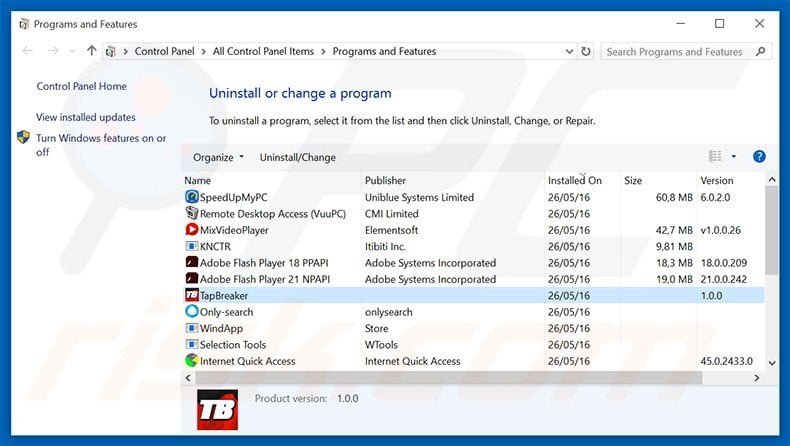Click the Control Panel address bar icon
This screenshot has width=790, height=446.
111,51
